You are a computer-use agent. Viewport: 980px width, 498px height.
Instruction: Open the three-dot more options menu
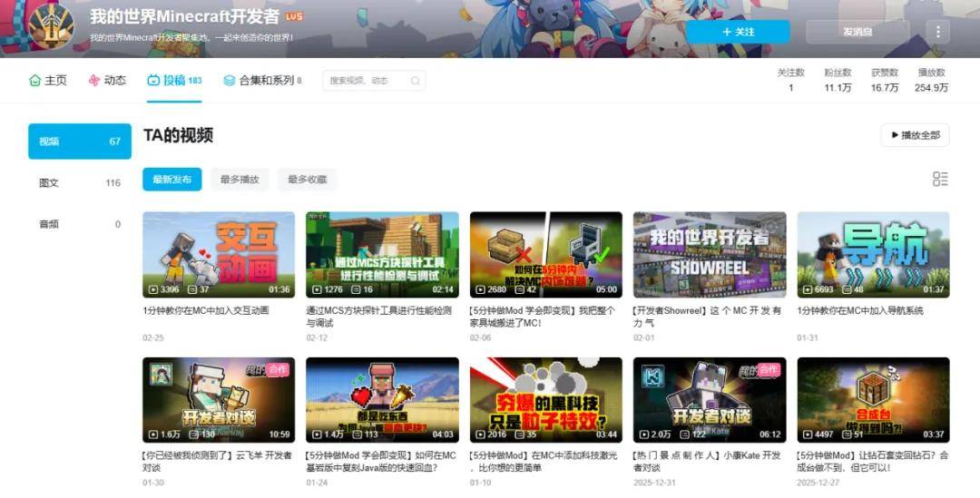(x=937, y=31)
